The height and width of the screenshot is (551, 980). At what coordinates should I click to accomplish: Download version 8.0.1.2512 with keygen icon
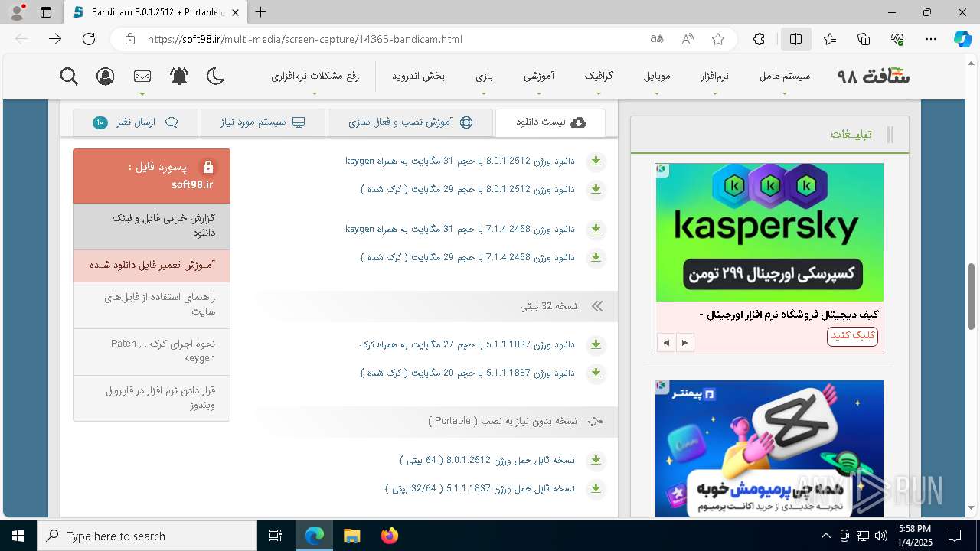point(596,161)
